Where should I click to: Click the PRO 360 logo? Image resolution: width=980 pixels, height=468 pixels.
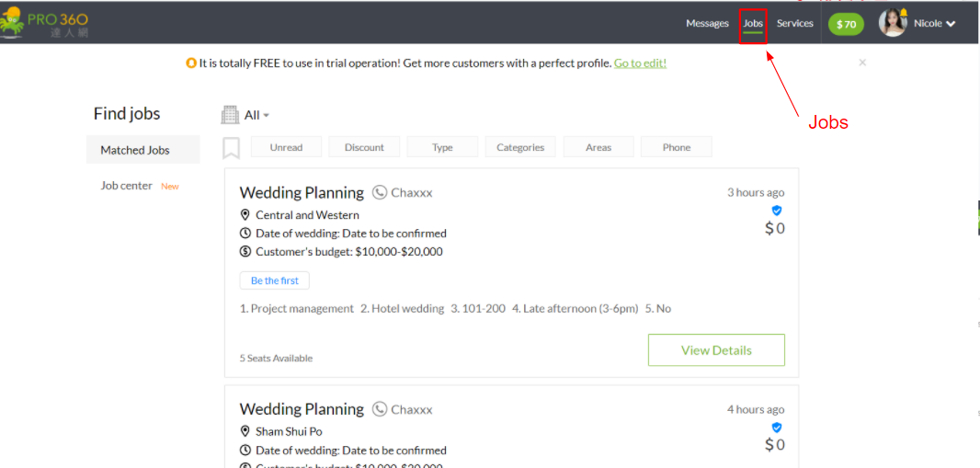pyautogui.click(x=44, y=23)
